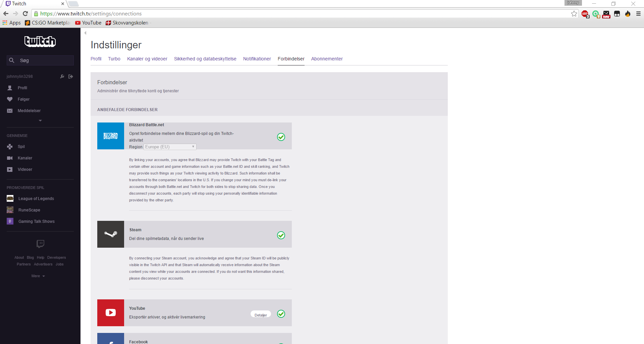644x344 pixels.
Task: Open the Jobs footer link
Action: (x=60, y=264)
